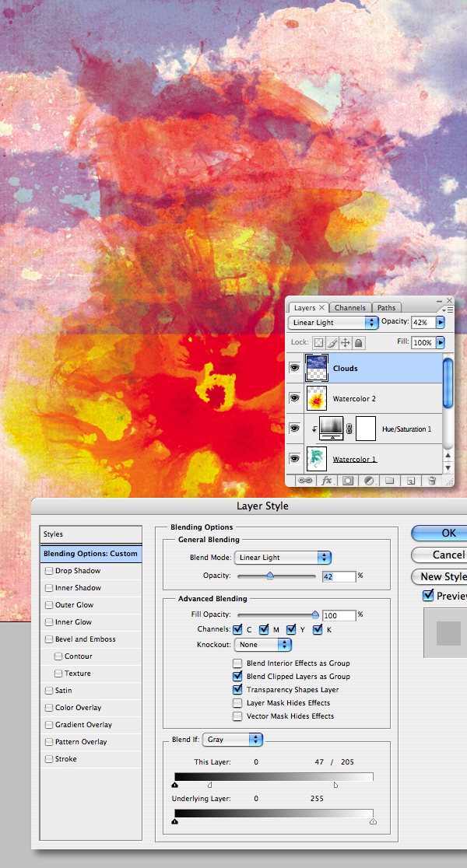Enable the Inner Shadow checkbox
Screen dimensions: 467x868
49,588
